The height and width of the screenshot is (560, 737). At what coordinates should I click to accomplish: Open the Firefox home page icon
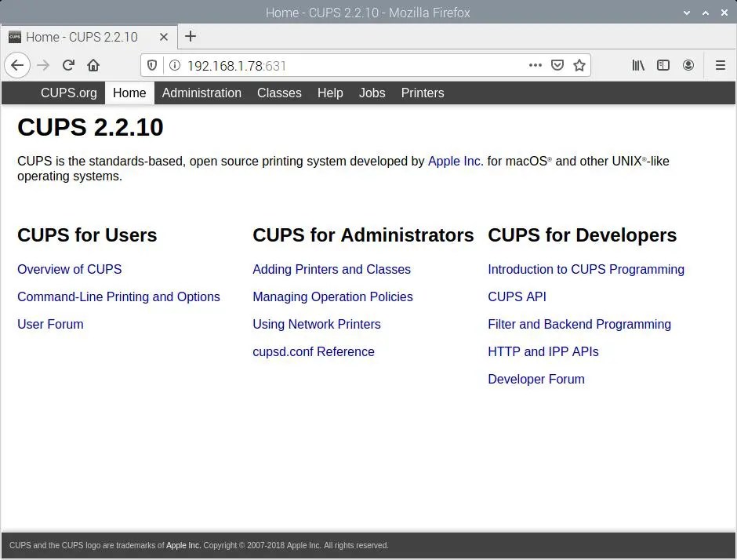coord(93,65)
